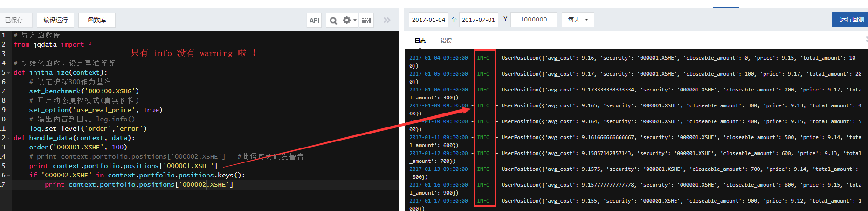Select the start date field 2017-01-04
Viewport: 868px width, 211px height.
coord(428,20)
